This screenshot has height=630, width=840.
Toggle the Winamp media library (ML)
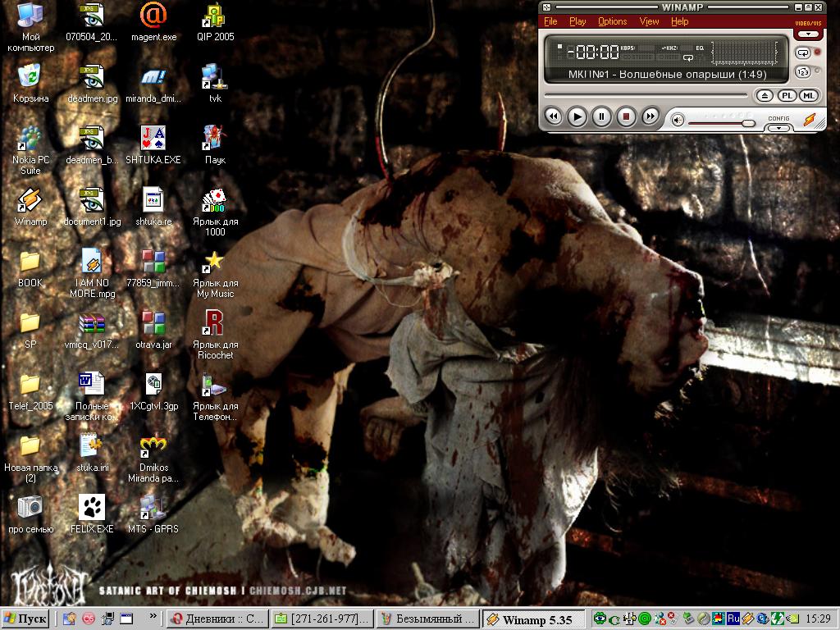click(808, 96)
